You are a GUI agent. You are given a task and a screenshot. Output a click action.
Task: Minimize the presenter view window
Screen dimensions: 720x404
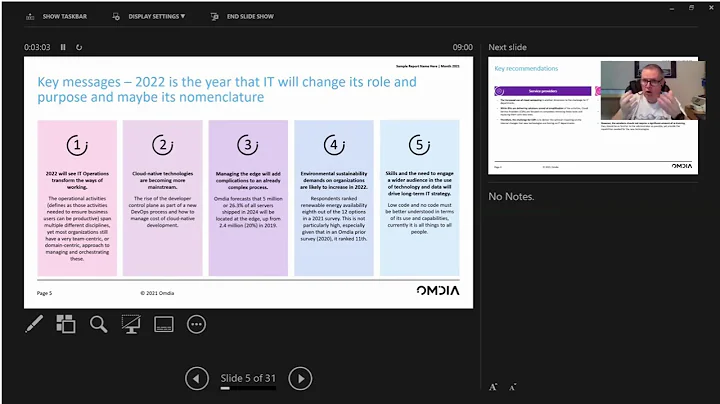coord(672,8)
